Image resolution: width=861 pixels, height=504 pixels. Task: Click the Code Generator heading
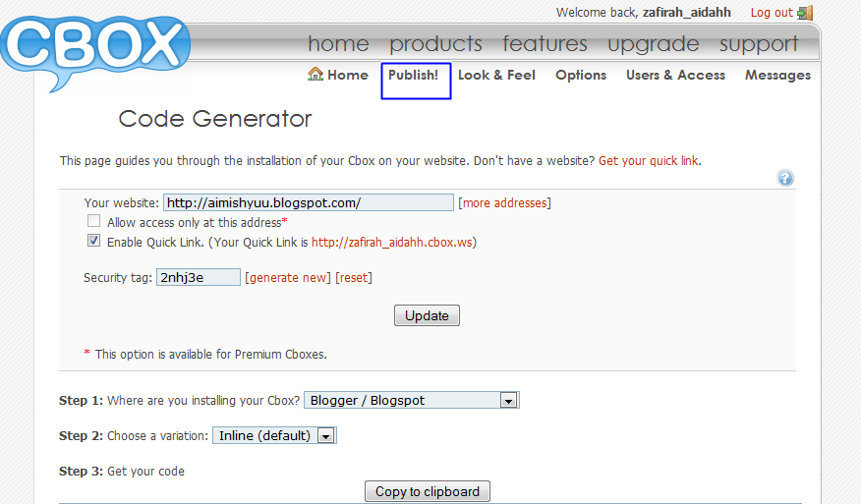[x=215, y=119]
